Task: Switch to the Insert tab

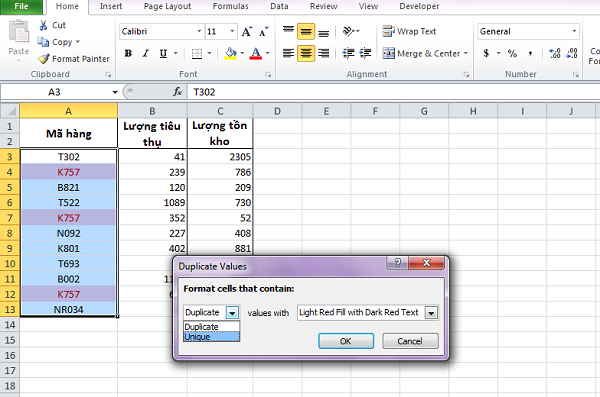Action: pyautogui.click(x=111, y=7)
